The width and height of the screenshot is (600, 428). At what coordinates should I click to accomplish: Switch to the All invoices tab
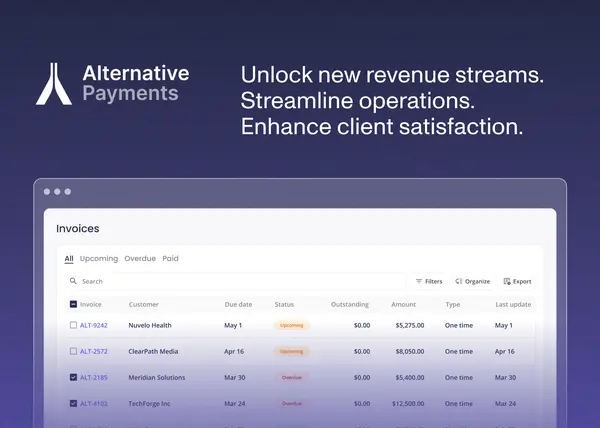69,259
